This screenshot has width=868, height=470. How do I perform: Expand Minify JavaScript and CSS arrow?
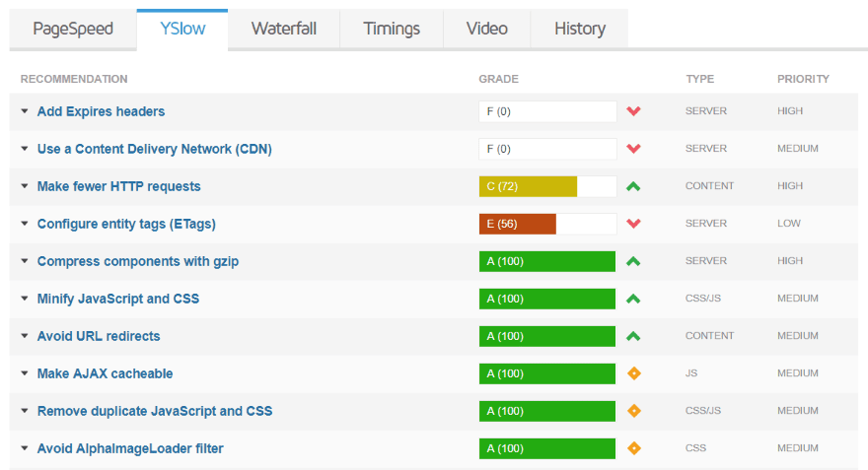25,299
